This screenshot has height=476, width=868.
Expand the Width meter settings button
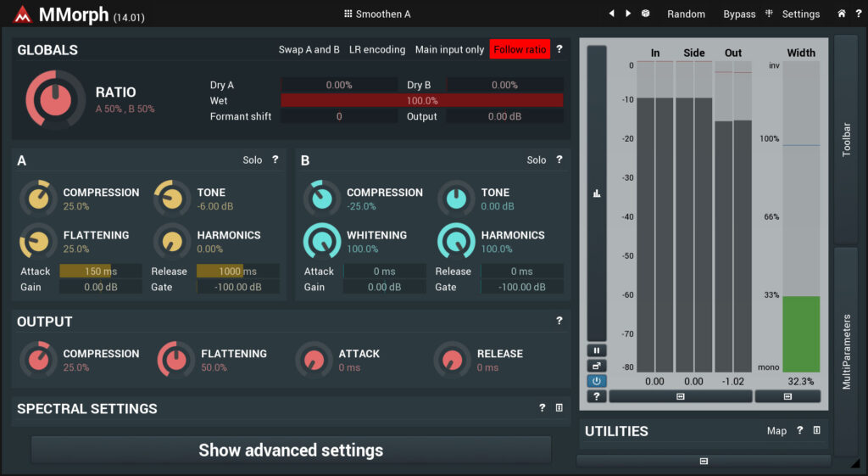tap(787, 397)
